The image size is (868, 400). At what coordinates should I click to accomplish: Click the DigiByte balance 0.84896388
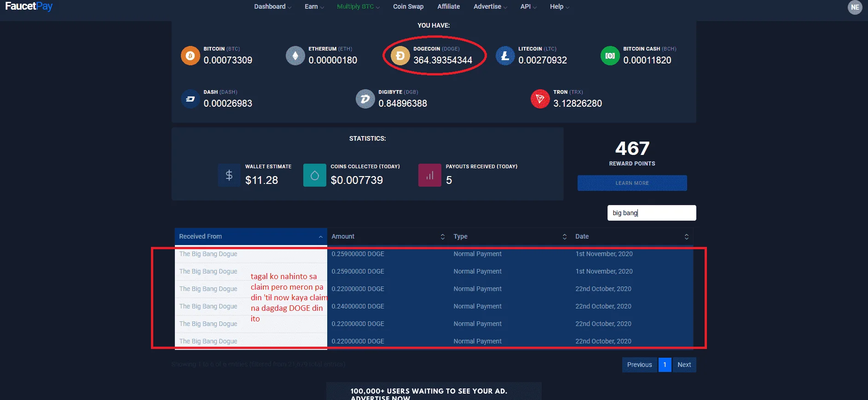[x=403, y=103]
